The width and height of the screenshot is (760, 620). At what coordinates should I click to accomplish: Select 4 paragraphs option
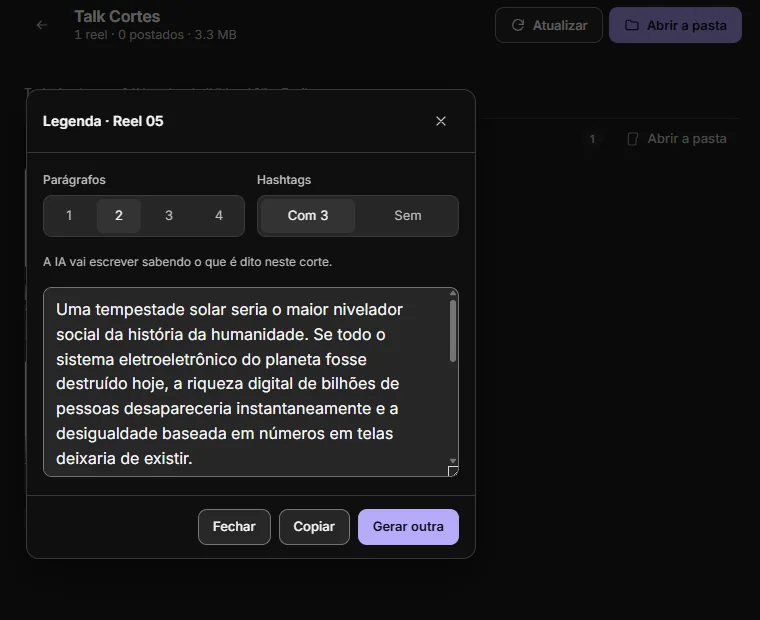tap(219, 216)
